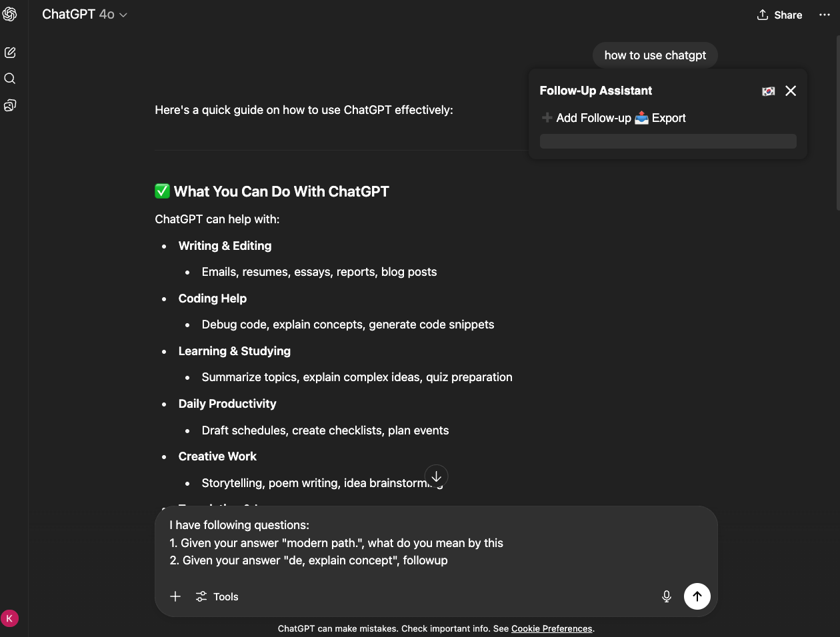Click the ChatGPT logo icon
840x637 pixels.
point(10,14)
